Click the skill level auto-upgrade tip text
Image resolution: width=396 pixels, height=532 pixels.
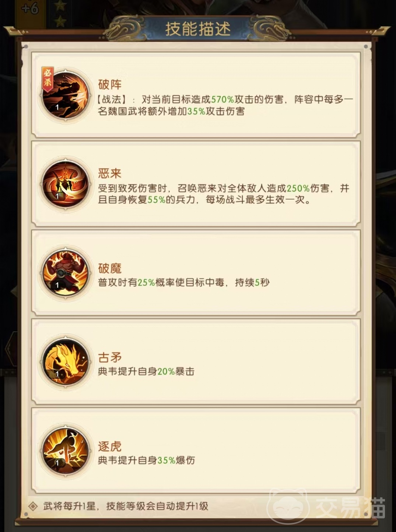[x=126, y=506]
